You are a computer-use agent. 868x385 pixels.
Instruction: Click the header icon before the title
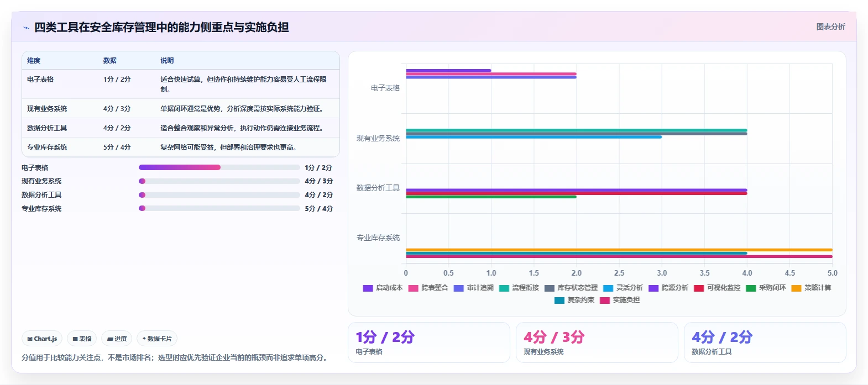pos(26,28)
